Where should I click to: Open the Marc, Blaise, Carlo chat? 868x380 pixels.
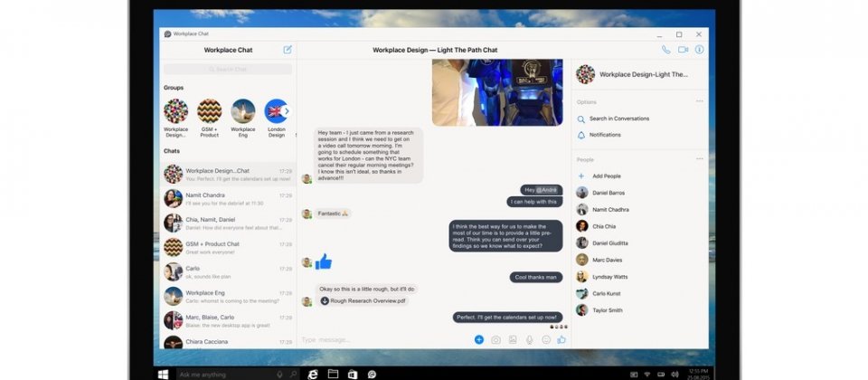click(x=228, y=320)
